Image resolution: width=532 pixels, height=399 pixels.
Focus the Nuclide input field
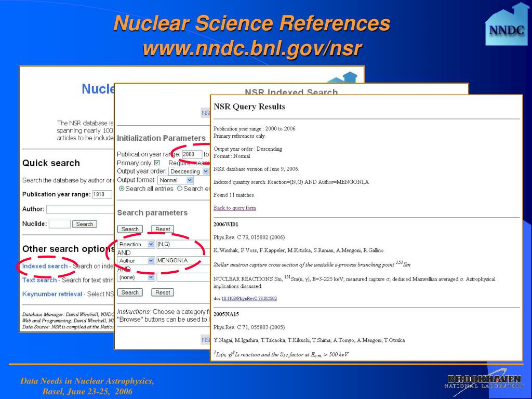[x=60, y=224]
